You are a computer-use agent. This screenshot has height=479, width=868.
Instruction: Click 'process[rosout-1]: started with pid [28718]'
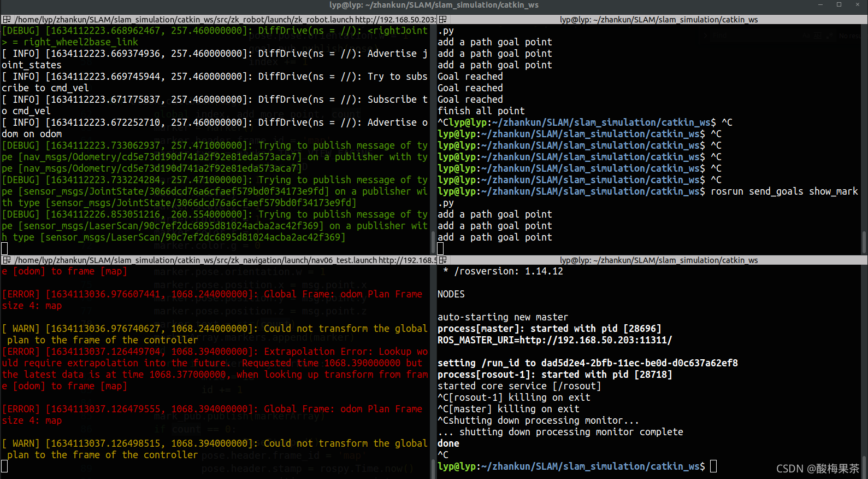click(x=555, y=375)
